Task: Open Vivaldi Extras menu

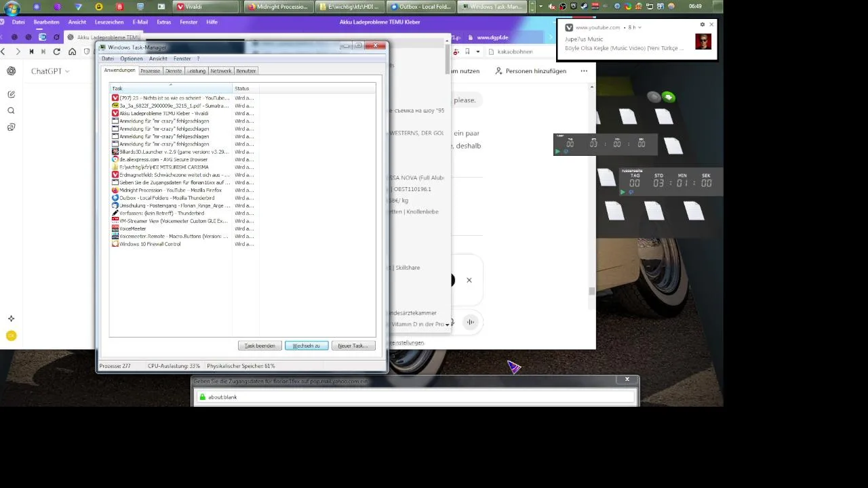Action: pyautogui.click(x=164, y=22)
